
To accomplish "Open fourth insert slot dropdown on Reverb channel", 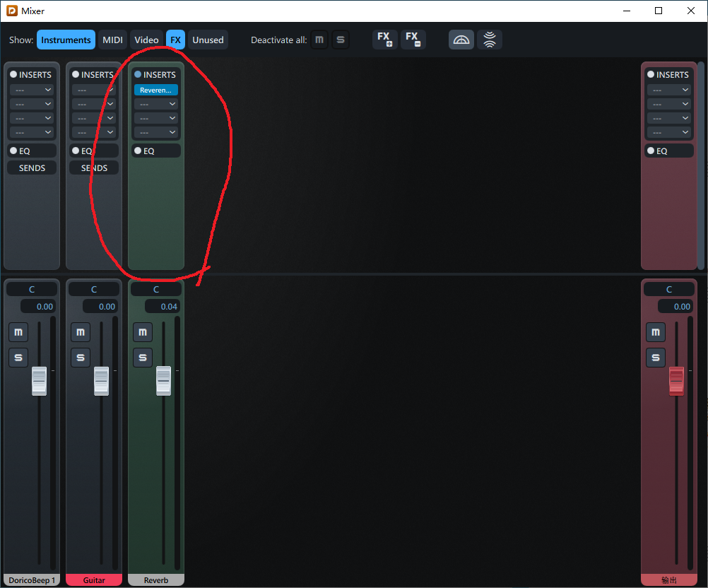I will [156, 132].
